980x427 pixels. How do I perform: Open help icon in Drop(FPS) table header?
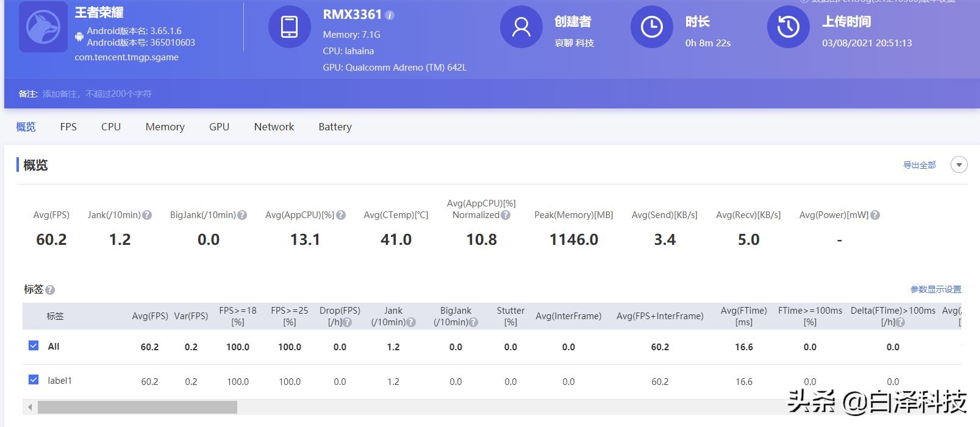[x=348, y=322]
